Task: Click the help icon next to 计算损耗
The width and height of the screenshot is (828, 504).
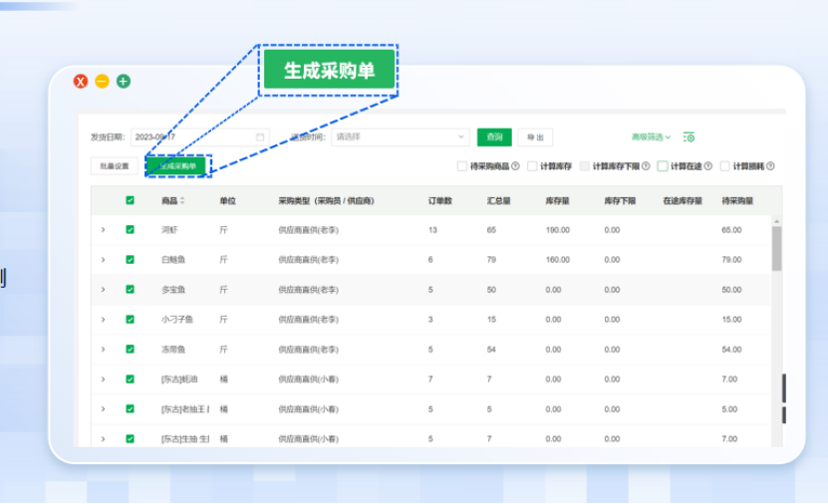Action: (770, 166)
